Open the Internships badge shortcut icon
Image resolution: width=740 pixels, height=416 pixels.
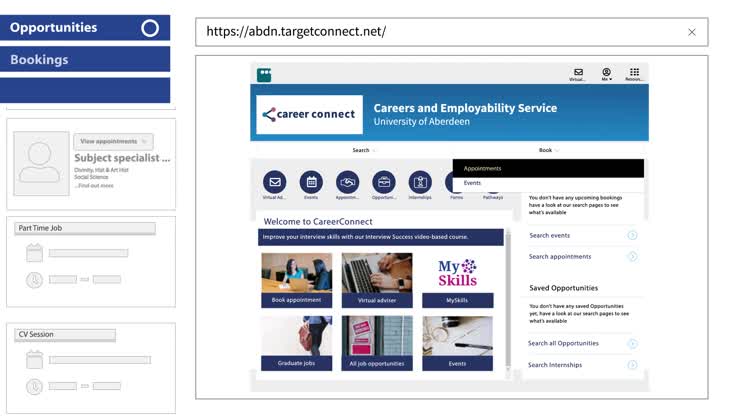pyautogui.click(x=420, y=182)
